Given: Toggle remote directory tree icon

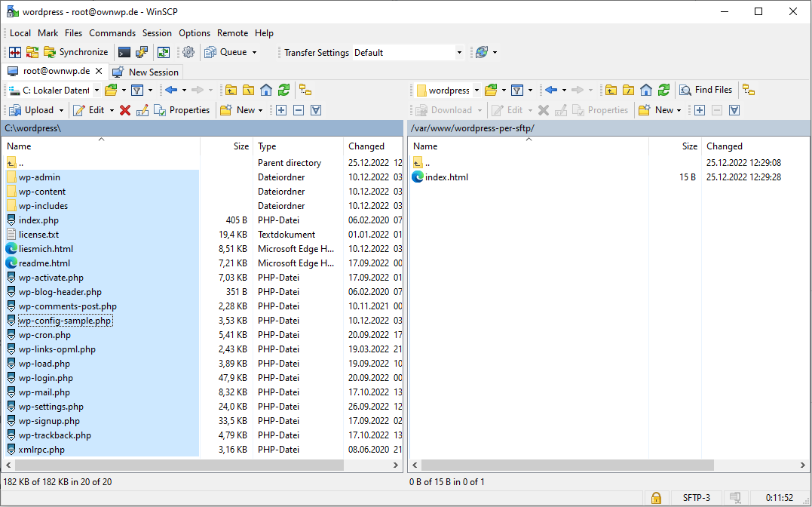Looking at the screenshot, I should coord(749,91).
